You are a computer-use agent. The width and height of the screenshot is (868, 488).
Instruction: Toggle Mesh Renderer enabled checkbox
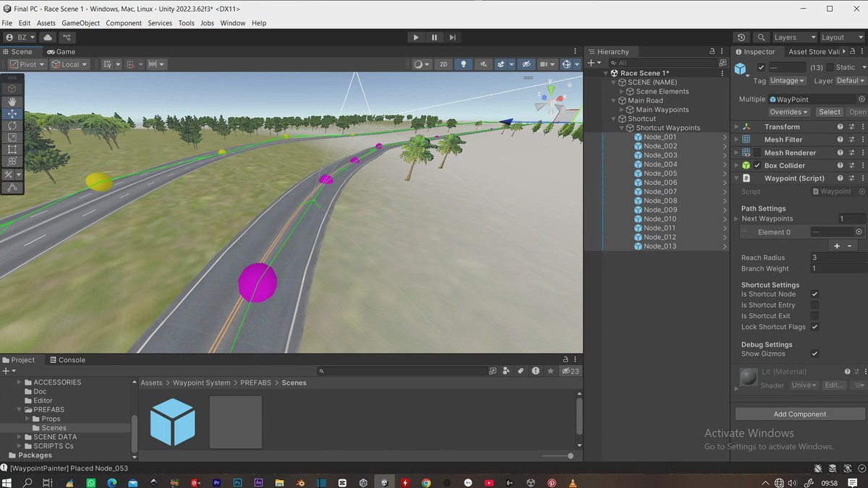click(757, 153)
